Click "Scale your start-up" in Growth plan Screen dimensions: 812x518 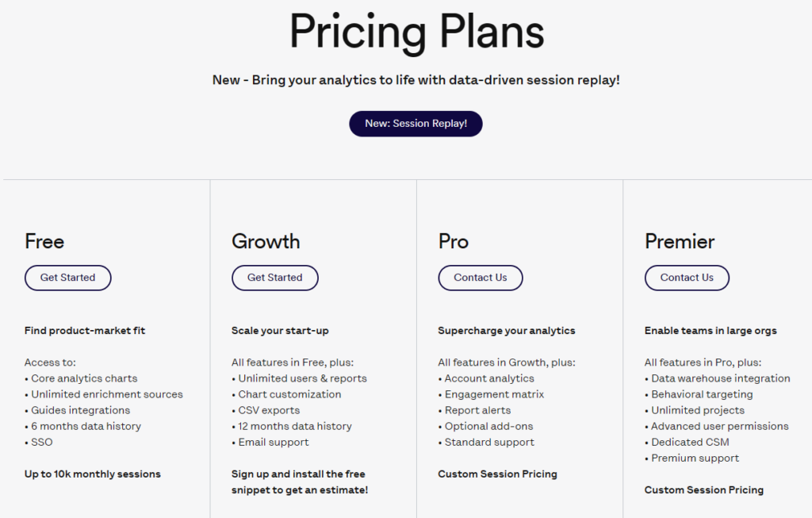coord(280,330)
